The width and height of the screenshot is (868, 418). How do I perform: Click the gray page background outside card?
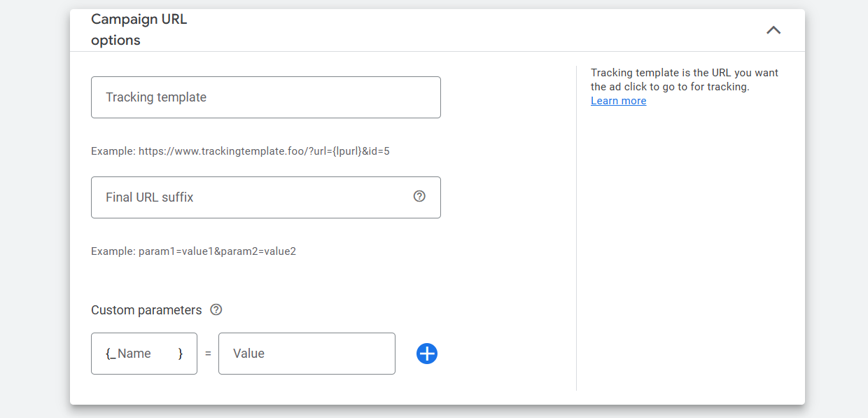tap(35, 210)
